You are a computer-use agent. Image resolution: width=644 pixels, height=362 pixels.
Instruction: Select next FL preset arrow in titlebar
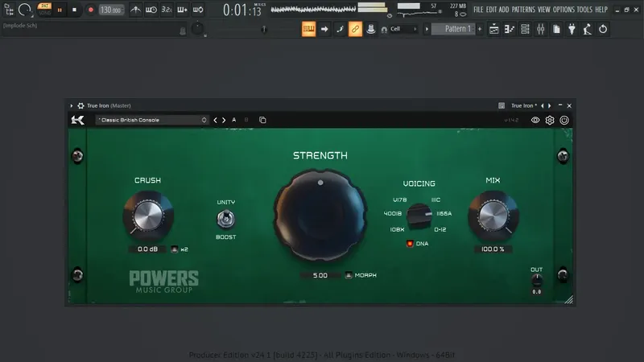coord(549,105)
